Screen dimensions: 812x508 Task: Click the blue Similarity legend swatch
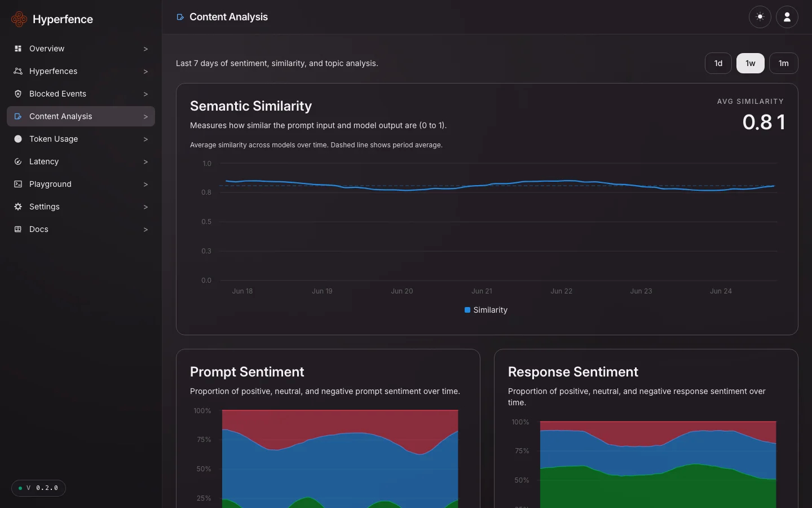click(x=467, y=310)
